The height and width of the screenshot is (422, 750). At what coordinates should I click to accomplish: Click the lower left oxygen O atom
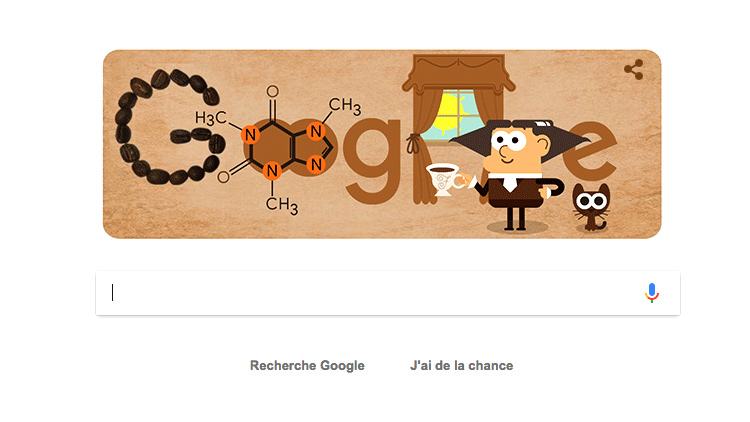click(223, 177)
